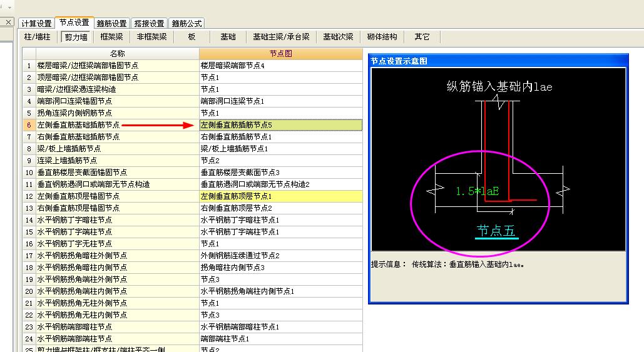Click the 水平钢筋丁字暗柱节点1 cell
Viewport: 644px width, 352px height.
coord(281,220)
